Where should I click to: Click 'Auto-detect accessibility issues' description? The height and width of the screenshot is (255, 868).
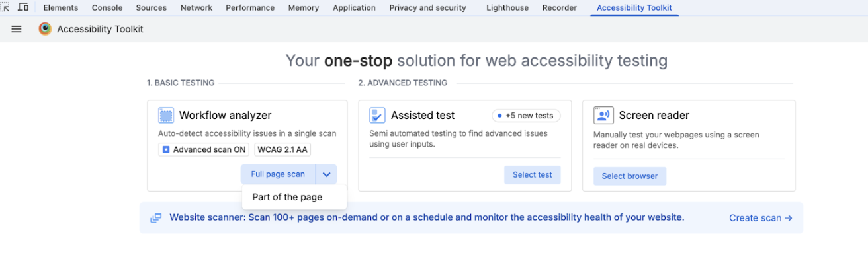(x=247, y=133)
